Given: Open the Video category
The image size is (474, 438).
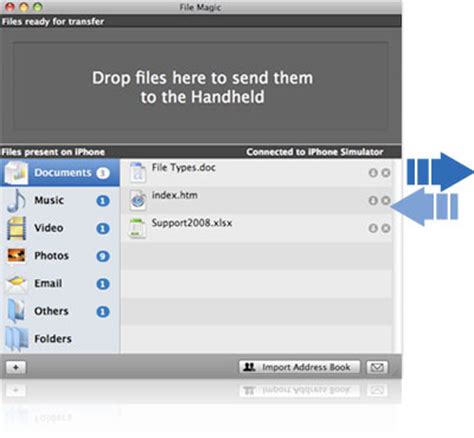Looking at the screenshot, I should 60,228.
